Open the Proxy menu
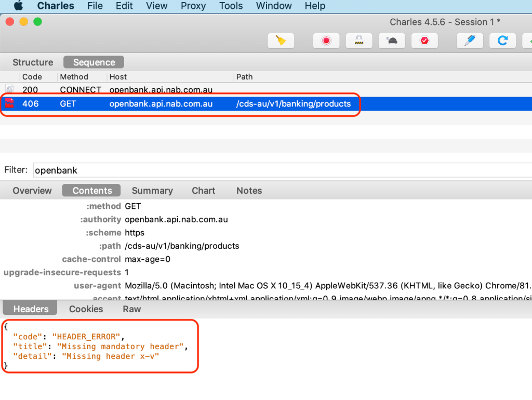The width and height of the screenshot is (532, 400). tap(193, 6)
